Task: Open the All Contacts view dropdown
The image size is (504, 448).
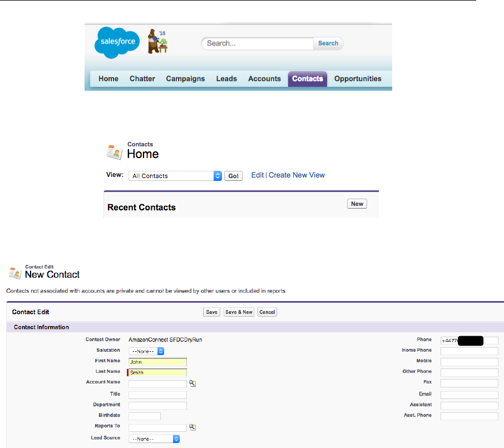Action: (x=175, y=176)
